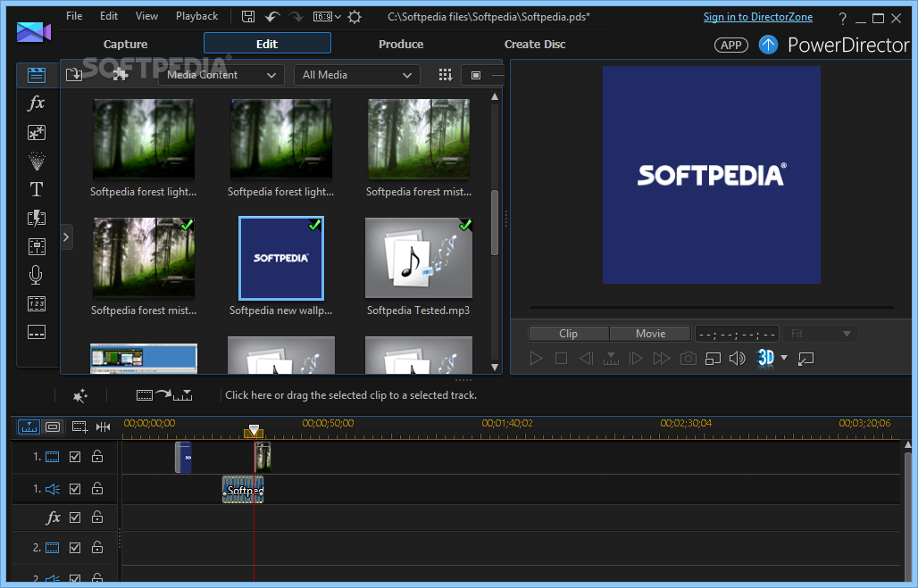Save the project with floppy icon

[x=248, y=16]
